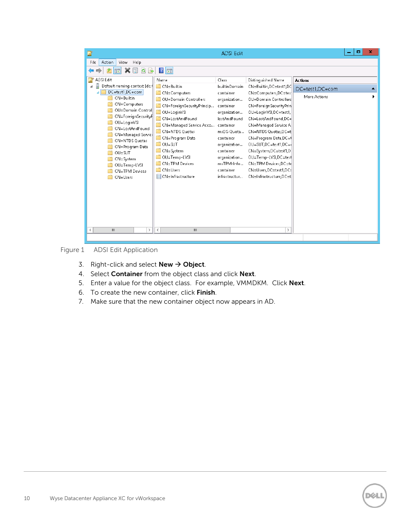Image resolution: width=411 pixels, height=532 pixels.
Task: Collapse the DC=test1,DC=com tree node
Action: tap(98, 92)
